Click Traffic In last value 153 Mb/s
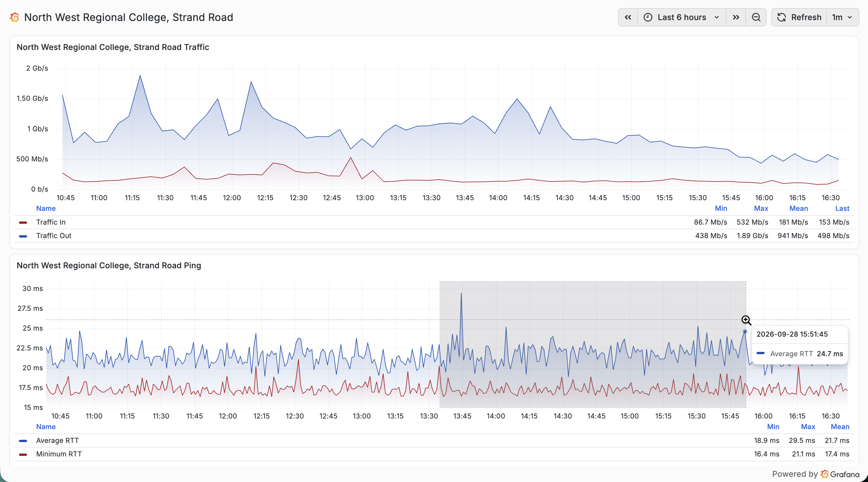The width and height of the screenshot is (868, 482). (x=834, y=222)
